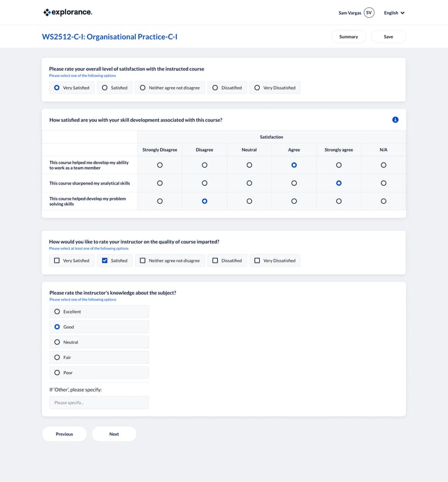Click the WS2512-C-I course title link
The height and width of the screenshot is (482, 448).
[x=109, y=37]
